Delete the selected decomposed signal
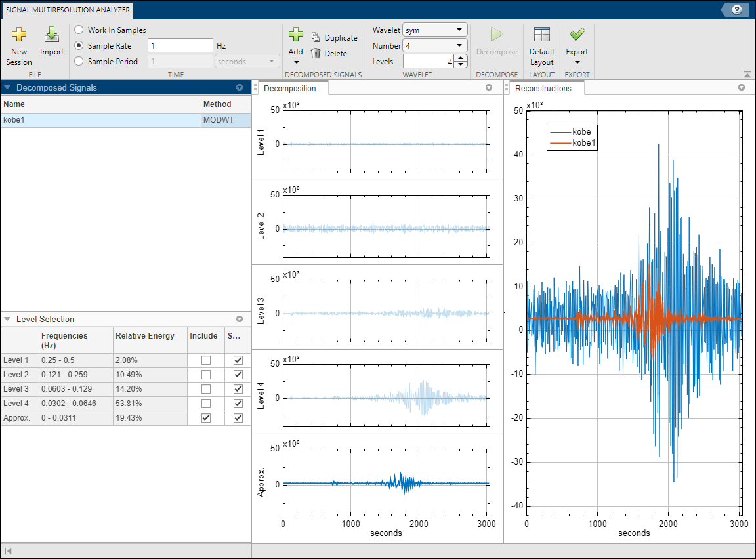The height and width of the screenshot is (559, 756). (328, 54)
